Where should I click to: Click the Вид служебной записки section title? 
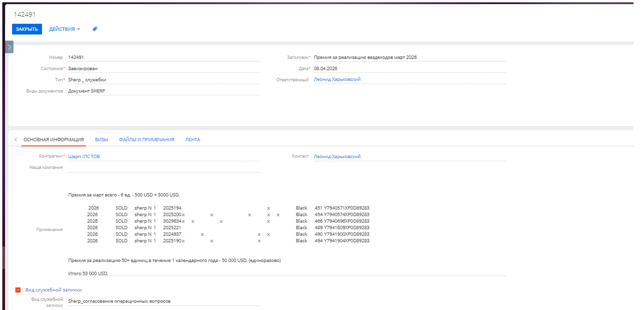tap(54, 290)
